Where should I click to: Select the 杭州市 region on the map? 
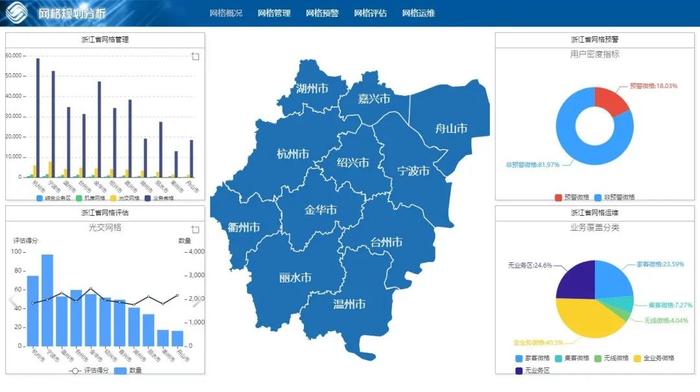pyautogui.click(x=292, y=154)
